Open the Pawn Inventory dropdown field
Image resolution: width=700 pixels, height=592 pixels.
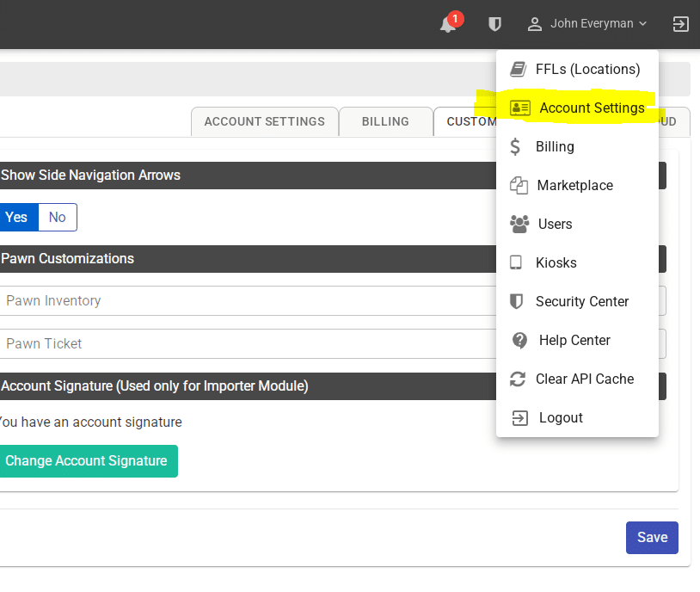(241, 300)
